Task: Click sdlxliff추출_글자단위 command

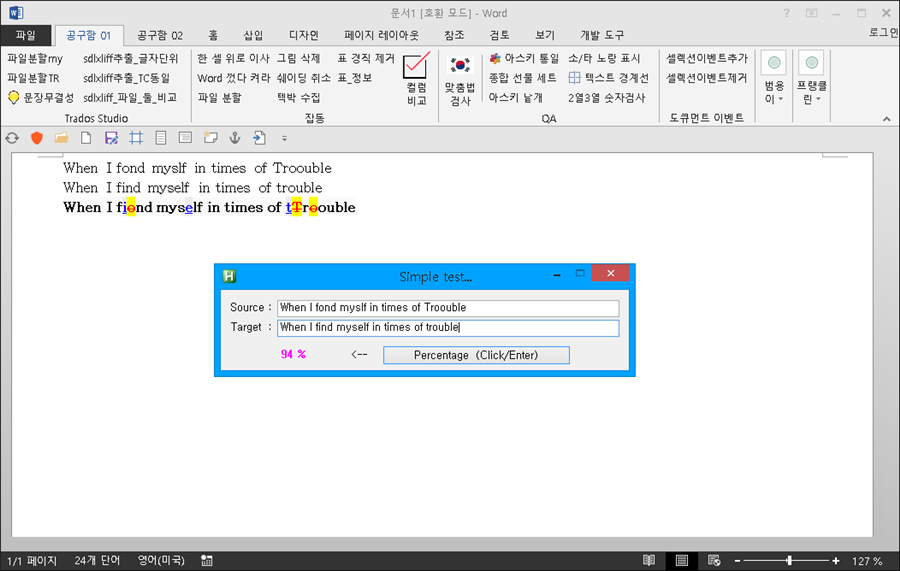Action: click(x=131, y=59)
